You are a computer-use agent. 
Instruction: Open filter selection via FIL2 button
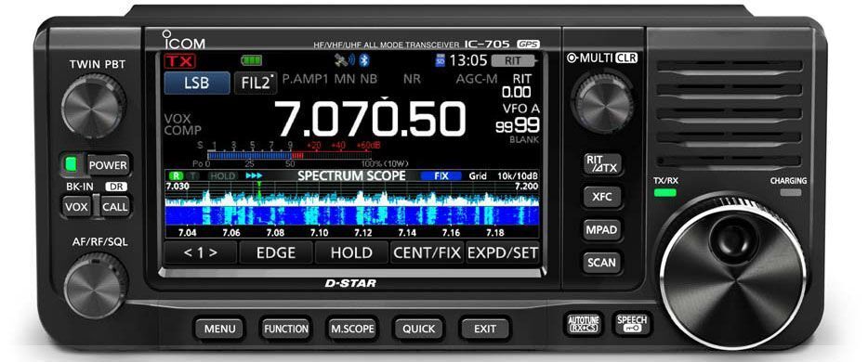256,83
